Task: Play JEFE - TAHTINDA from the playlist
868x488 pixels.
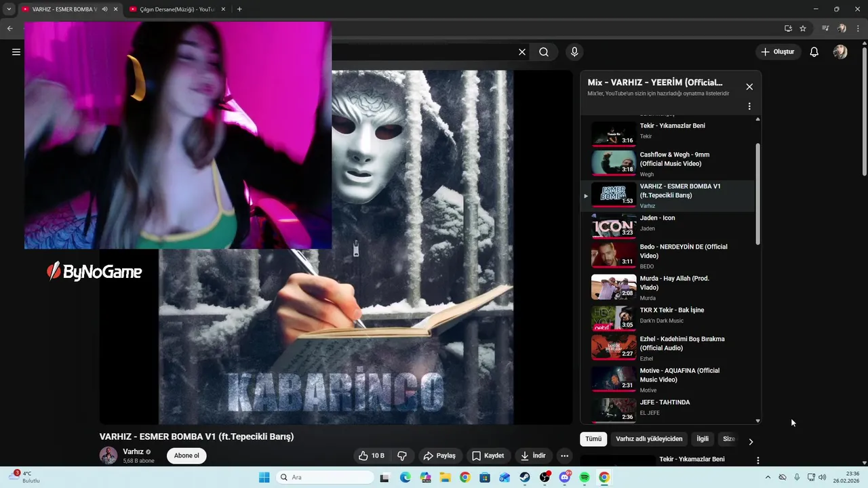Action: click(668, 409)
